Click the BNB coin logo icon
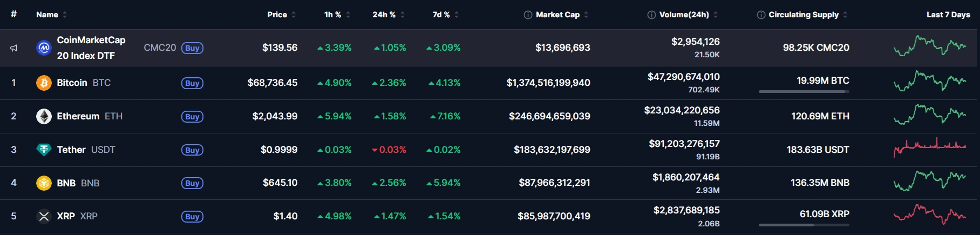Viewport: 980px width, 235px height. [x=44, y=183]
